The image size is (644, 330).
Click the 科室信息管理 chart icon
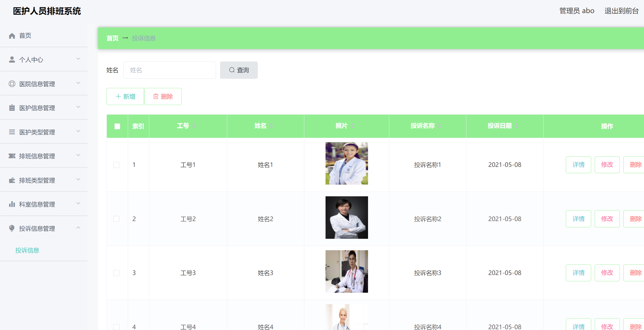[12, 204]
